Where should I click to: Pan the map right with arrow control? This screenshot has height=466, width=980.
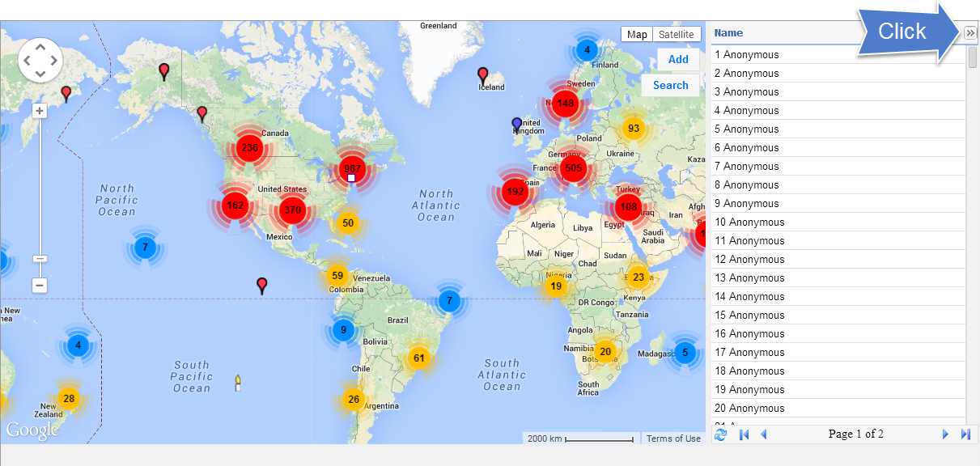click(x=53, y=60)
